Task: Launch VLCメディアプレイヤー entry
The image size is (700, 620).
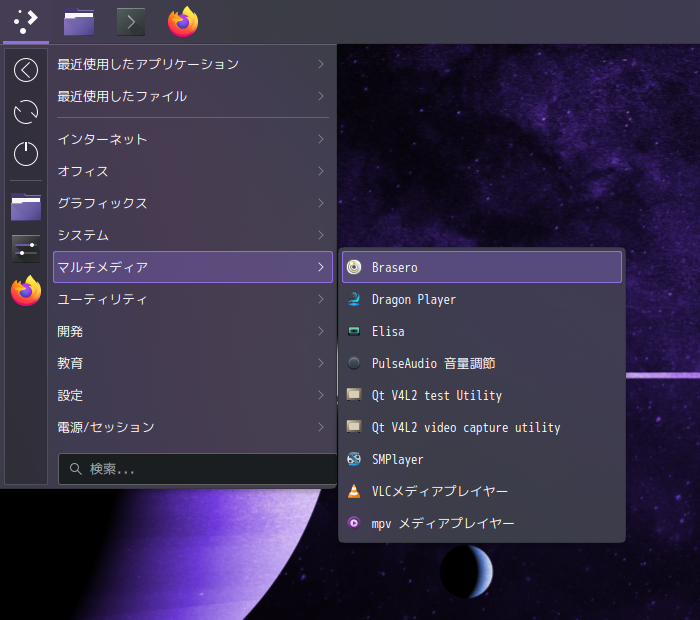Action: point(482,491)
